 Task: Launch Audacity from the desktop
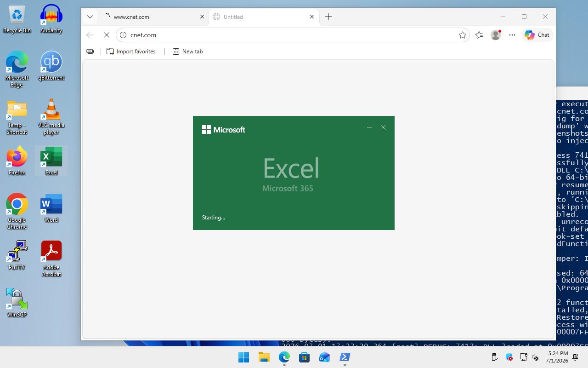[x=51, y=19]
